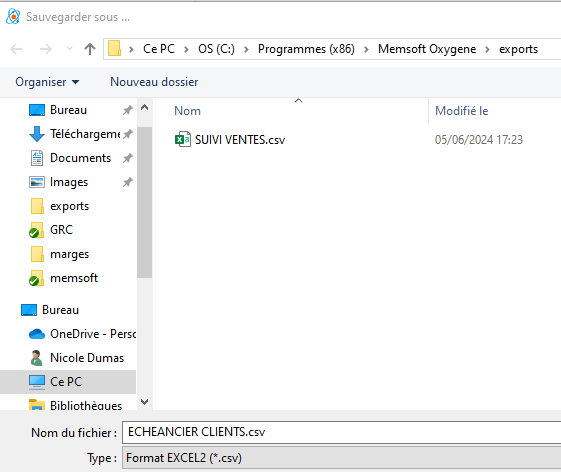Image resolution: width=561 pixels, height=472 pixels.
Task: Click the Nom du fichier input field
Action: (342, 432)
